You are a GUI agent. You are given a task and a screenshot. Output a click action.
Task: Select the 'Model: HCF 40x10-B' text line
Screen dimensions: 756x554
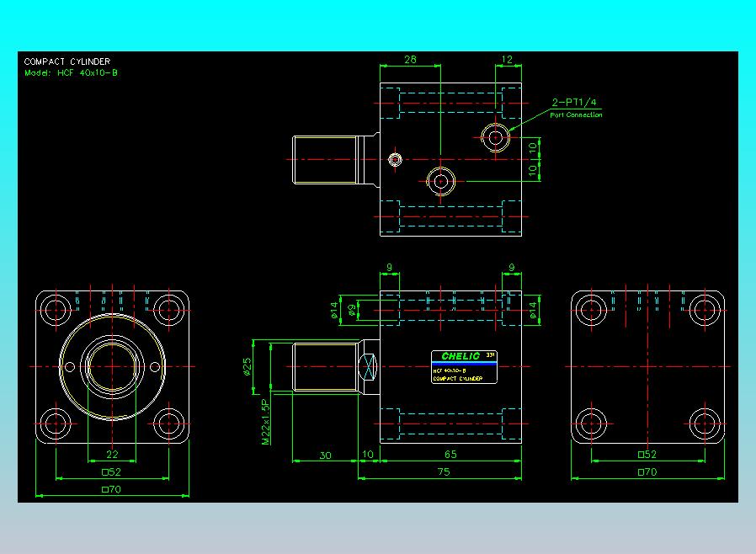coord(71,72)
